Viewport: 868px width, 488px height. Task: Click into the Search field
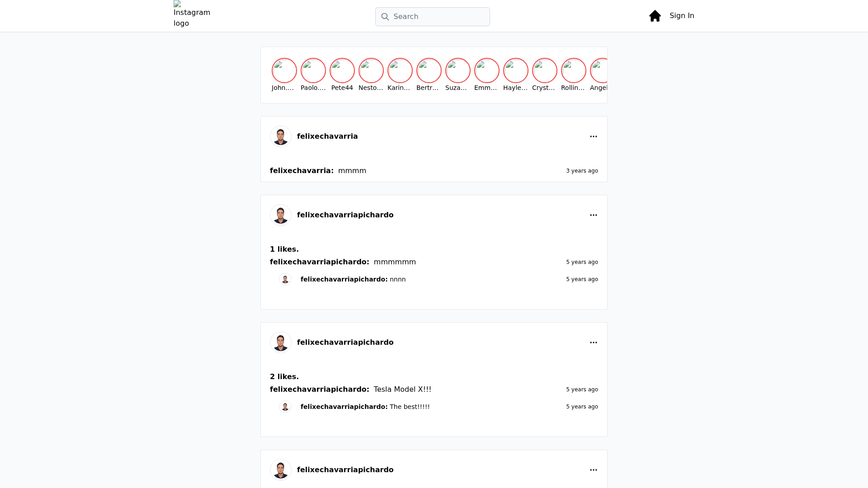tap(432, 17)
